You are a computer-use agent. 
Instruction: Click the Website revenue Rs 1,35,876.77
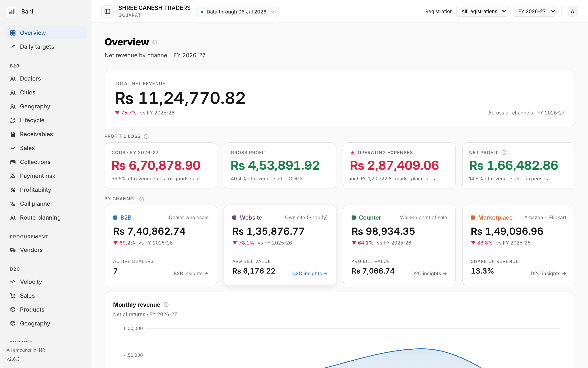coord(268,231)
